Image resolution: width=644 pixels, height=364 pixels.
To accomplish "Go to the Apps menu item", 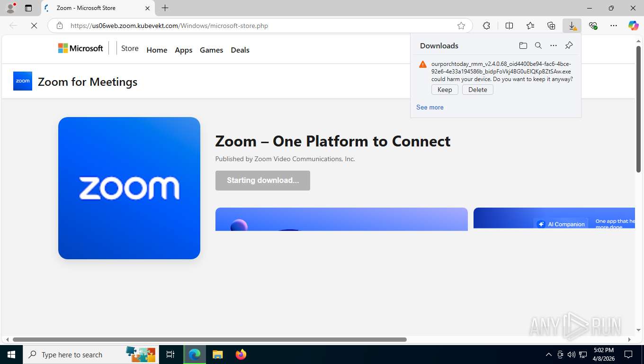I will (x=183, y=50).
